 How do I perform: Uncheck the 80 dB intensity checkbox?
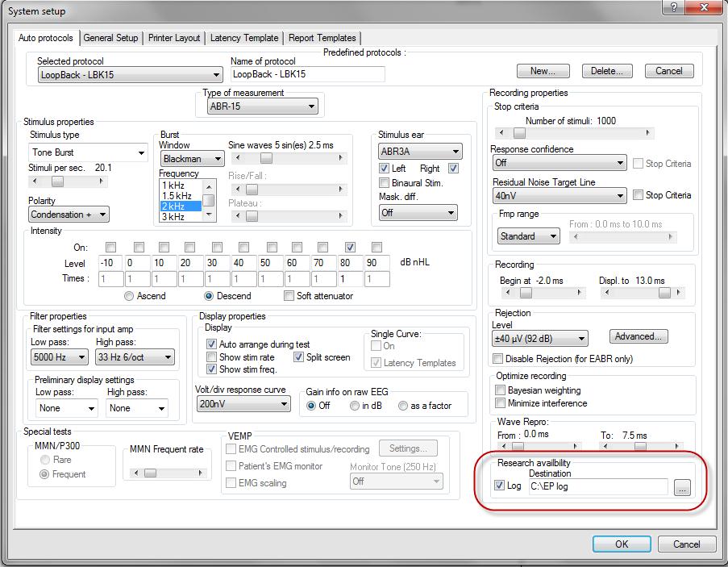pyautogui.click(x=351, y=247)
